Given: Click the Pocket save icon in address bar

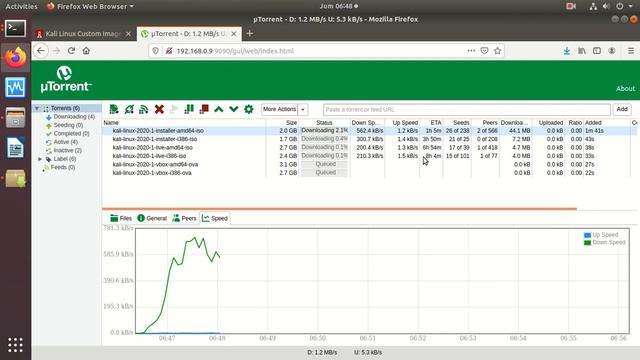Looking at the screenshot, I should point(484,51).
